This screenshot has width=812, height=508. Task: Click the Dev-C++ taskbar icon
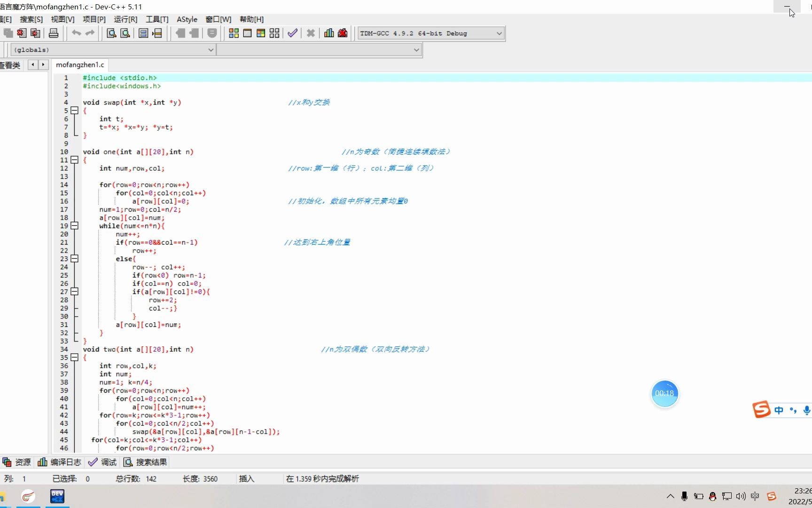coord(57,496)
